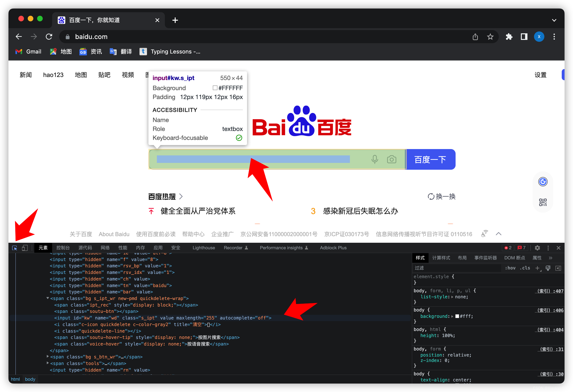Click the browser forward arrow
Viewport: 573px width, 392px height.
pyautogui.click(x=34, y=37)
